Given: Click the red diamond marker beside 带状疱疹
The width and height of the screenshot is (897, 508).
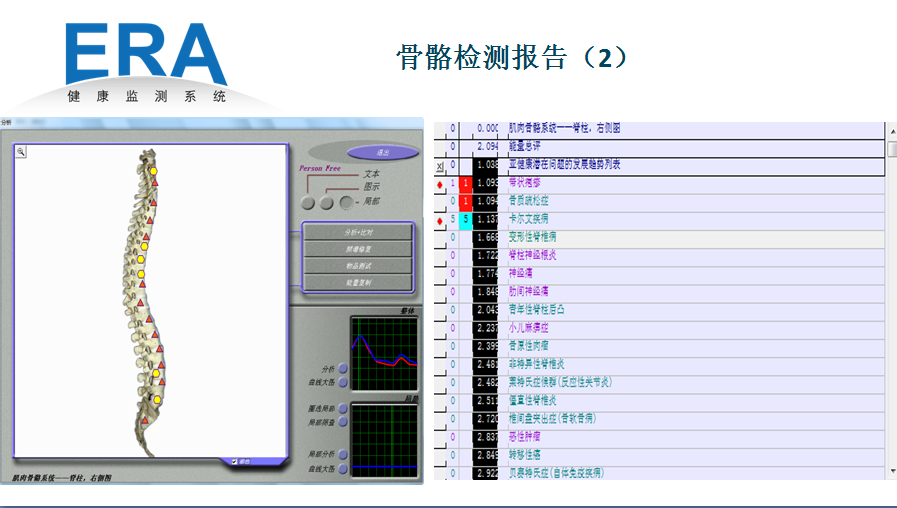Looking at the screenshot, I should point(440,185).
